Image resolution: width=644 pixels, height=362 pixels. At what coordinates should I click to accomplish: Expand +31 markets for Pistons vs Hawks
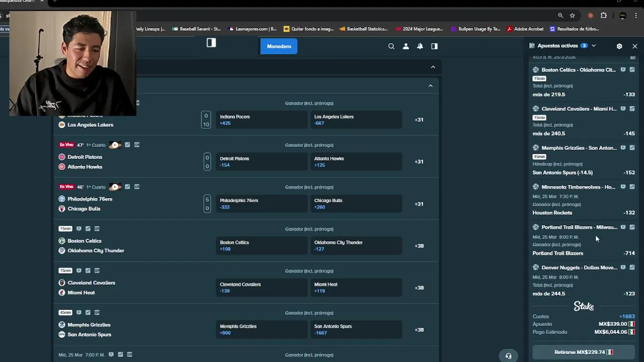point(419,162)
